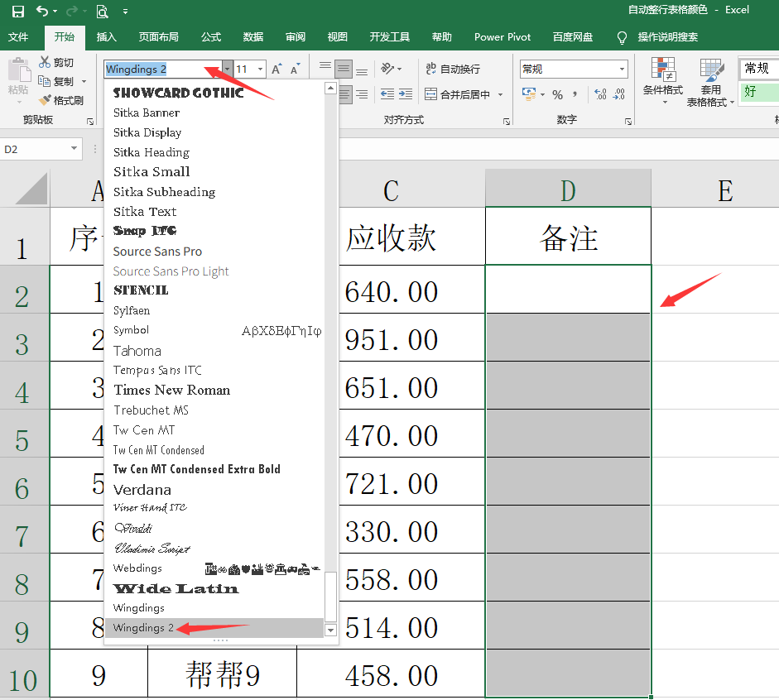Click the Increase Indent icon
The image size is (779, 700).
[406, 94]
